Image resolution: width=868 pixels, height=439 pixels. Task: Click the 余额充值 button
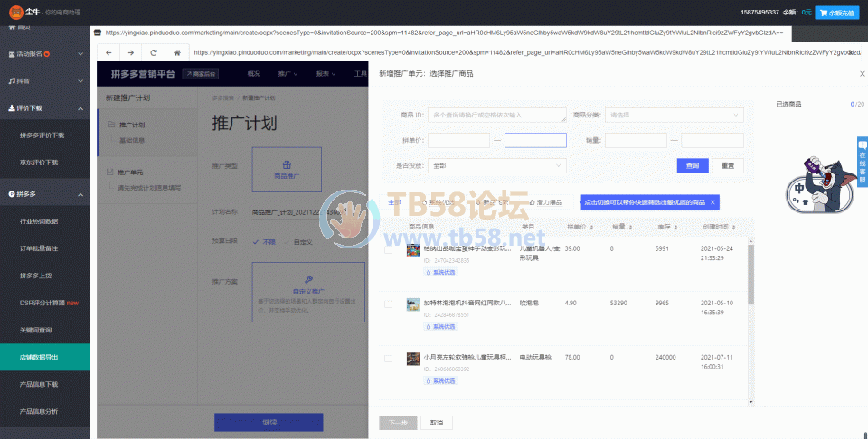click(x=837, y=13)
